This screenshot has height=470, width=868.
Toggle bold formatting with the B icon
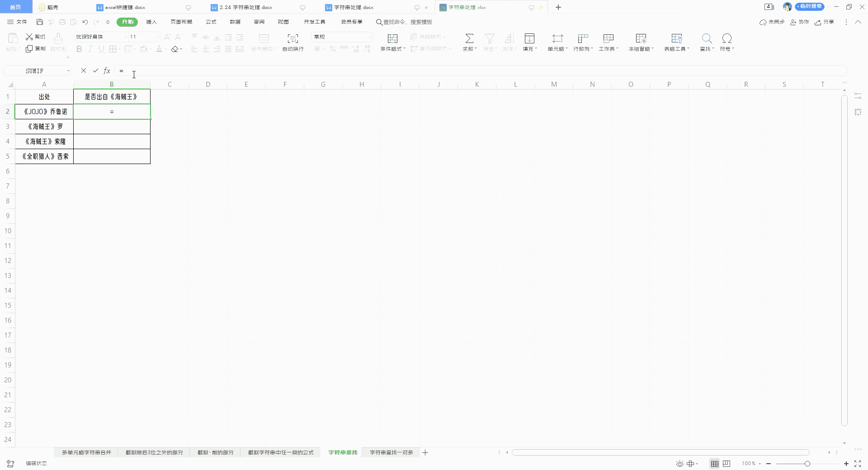coord(79,49)
